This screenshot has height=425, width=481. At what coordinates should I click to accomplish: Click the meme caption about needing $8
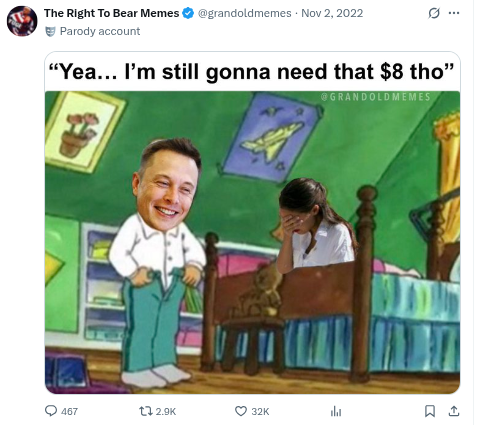pos(252,72)
